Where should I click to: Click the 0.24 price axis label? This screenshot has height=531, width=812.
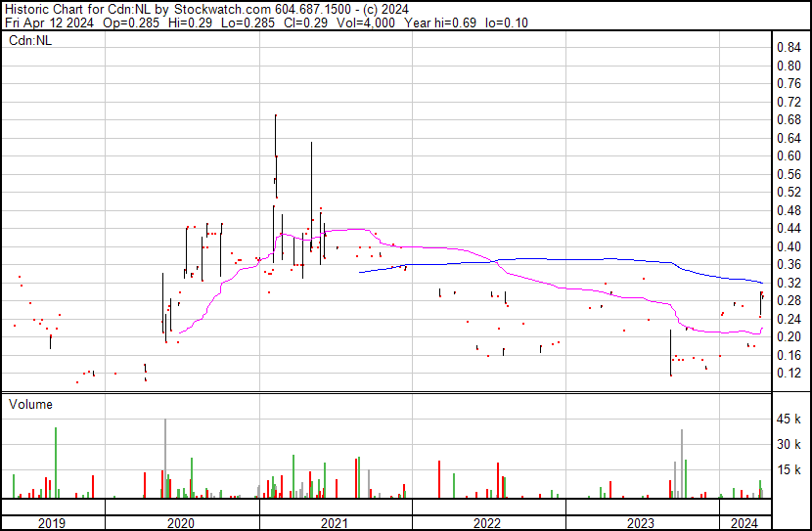coord(789,320)
